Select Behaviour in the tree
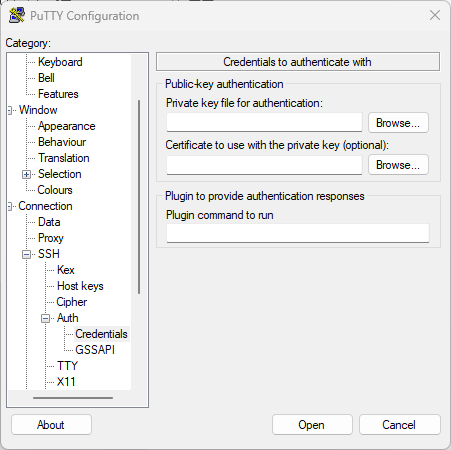The height and width of the screenshot is (450, 451). click(x=62, y=142)
